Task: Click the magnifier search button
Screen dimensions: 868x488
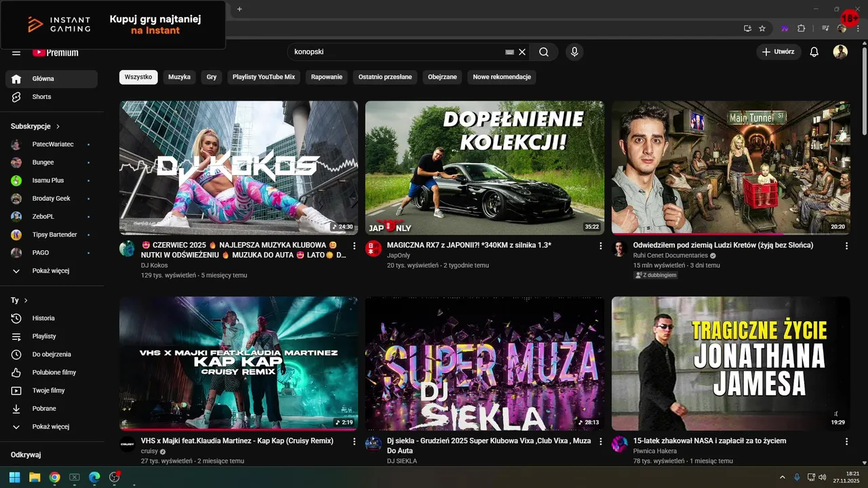Action: coord(544,52)
